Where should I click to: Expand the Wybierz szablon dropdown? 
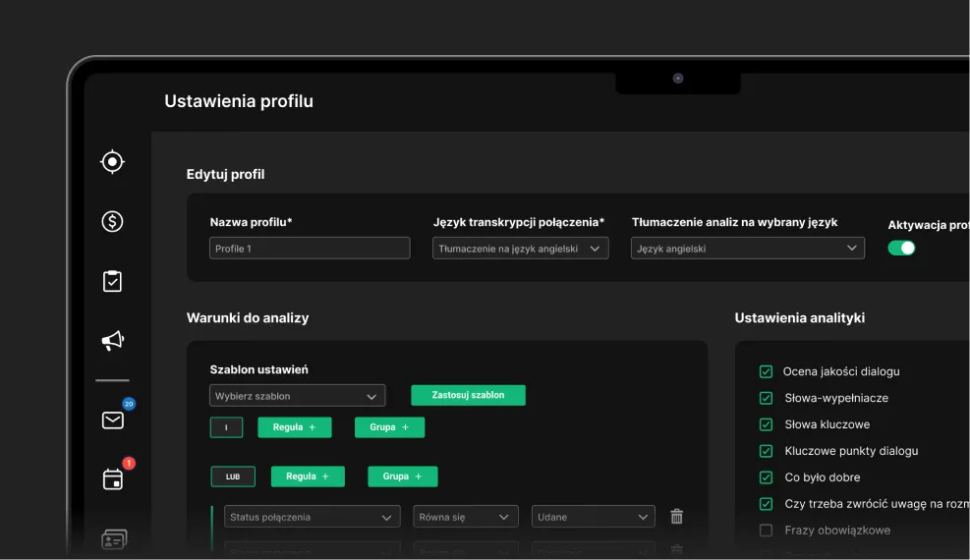(x=297, y=396)
